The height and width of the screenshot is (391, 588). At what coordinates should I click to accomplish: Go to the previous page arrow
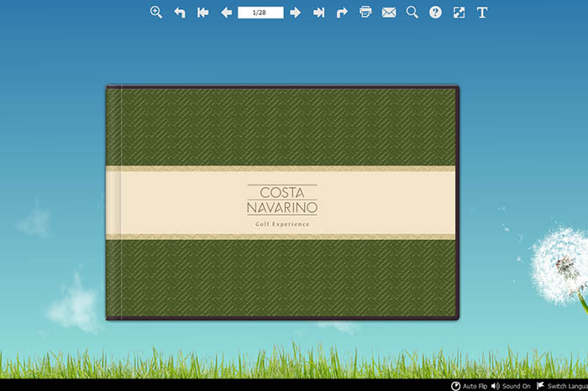pyautogui.click(x=226, y=13)
